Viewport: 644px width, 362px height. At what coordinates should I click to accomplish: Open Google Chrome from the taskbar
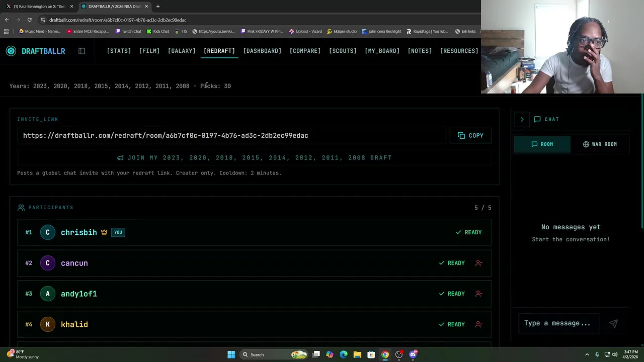point(385,354)
